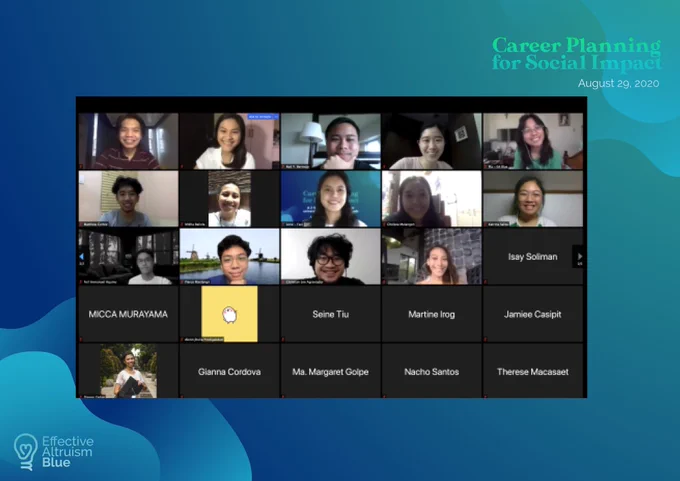Image resolution: width=680 pixels, height=481 pixels.
Task: Click the muted mic icon on MICCA MURAYAMA tile
Action: (81, 340)
